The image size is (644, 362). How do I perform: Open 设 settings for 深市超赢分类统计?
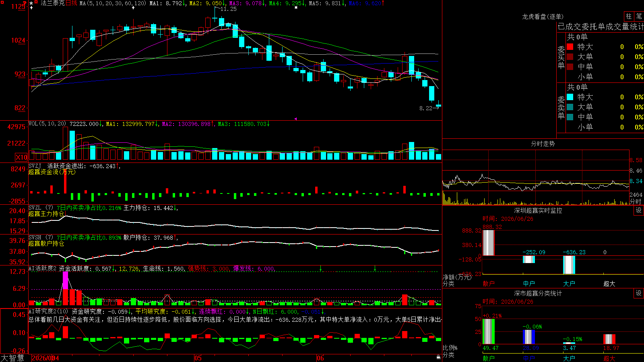point(639,293)
